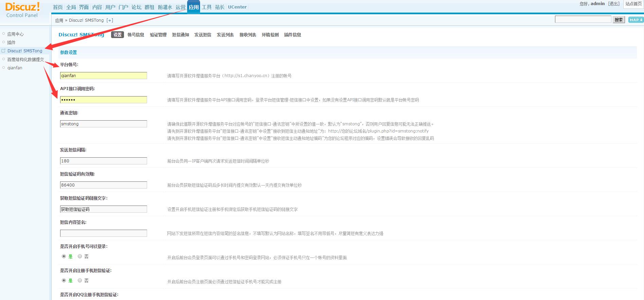This screenshot has height=300, width=644.
Task: Select Discuz! SMSTong sidebar item
Action: tap(25, 51)
